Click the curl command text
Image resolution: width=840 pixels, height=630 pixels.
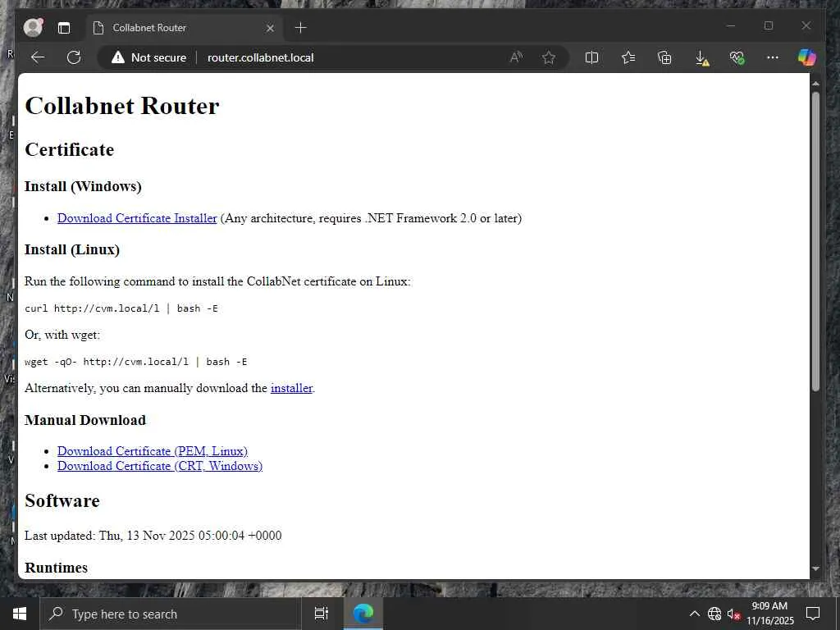[x=121, y=308]
